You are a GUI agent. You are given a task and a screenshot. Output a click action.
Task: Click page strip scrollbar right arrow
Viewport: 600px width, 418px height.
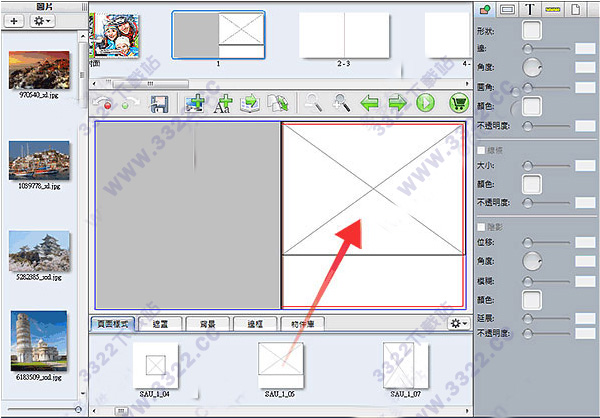467,83
